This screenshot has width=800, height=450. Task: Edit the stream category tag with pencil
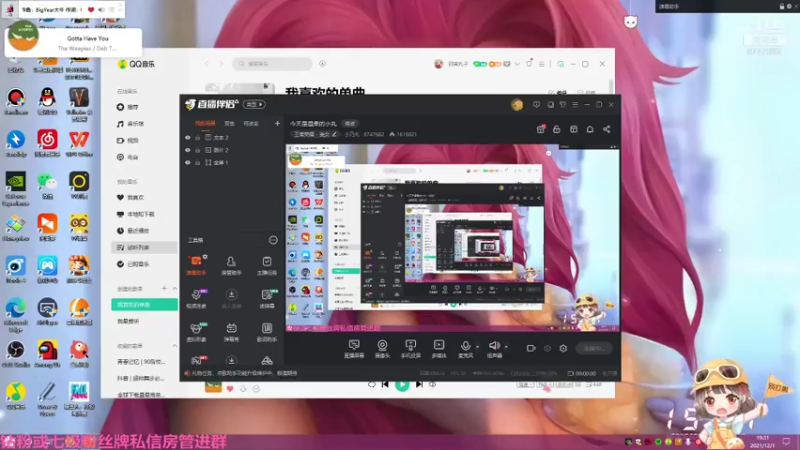(x=334, y=134)
